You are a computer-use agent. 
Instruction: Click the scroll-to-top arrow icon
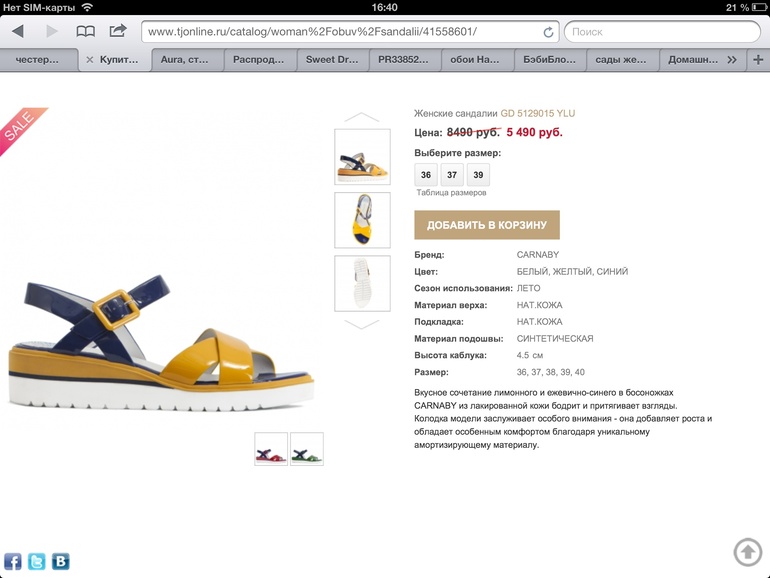pos(748,552)
